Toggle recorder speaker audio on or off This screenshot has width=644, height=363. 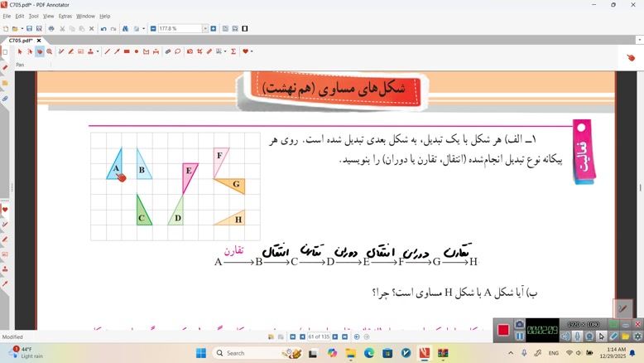click(x=565, y=336)
